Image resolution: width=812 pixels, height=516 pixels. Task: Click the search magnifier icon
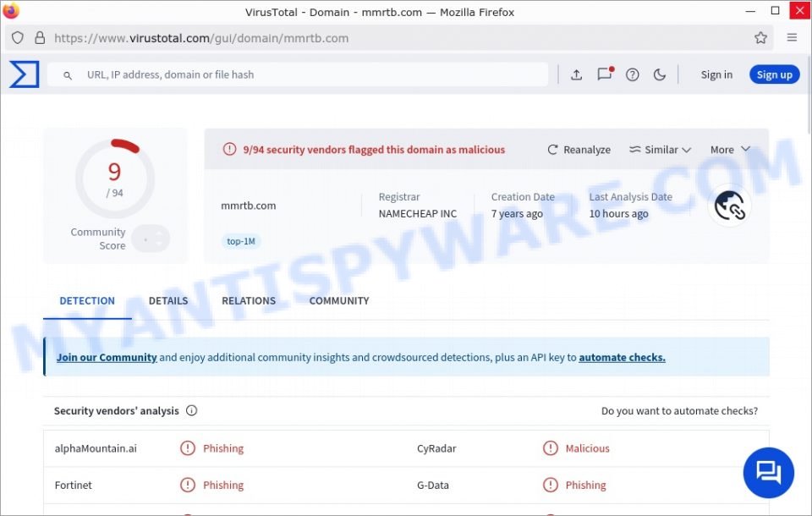[68, 75]
